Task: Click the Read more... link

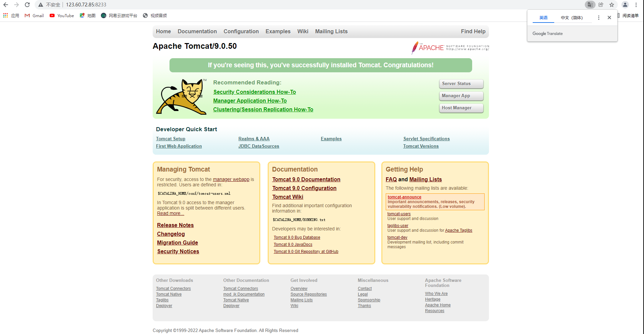Action: pyautogui.click(x=171, y=213)
